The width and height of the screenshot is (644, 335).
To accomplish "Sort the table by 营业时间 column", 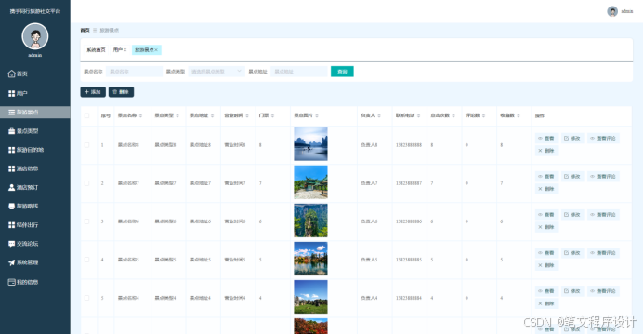I will tap(247, 116).
